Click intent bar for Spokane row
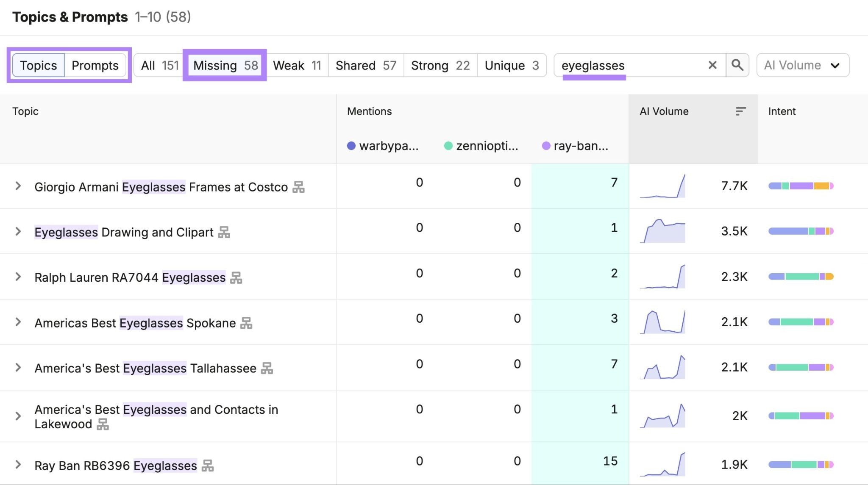Image resolution: width=868 pixels, height=485 pixels. pyautogui.click(x=801, y=322)
